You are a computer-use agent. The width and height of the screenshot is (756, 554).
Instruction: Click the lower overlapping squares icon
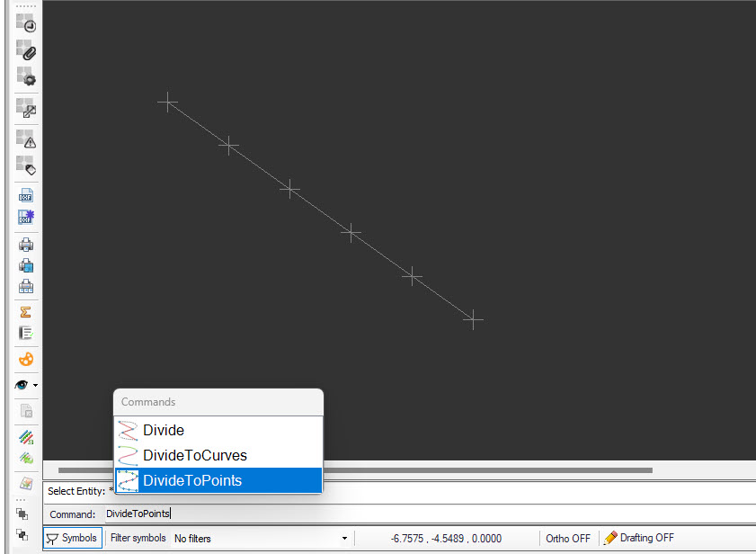point(22,534)
